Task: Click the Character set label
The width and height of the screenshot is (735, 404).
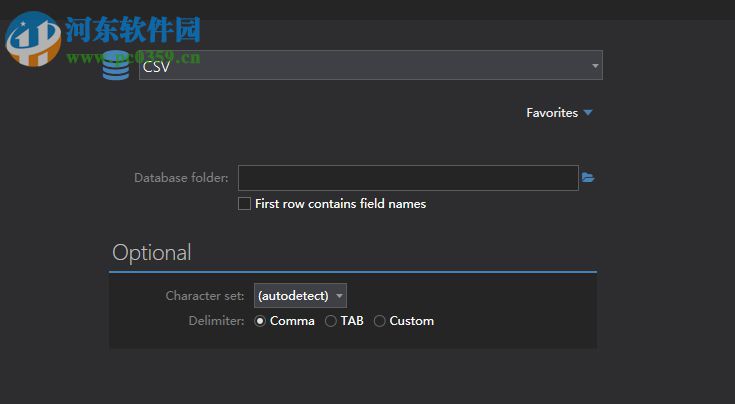Action: click(205, 296)
